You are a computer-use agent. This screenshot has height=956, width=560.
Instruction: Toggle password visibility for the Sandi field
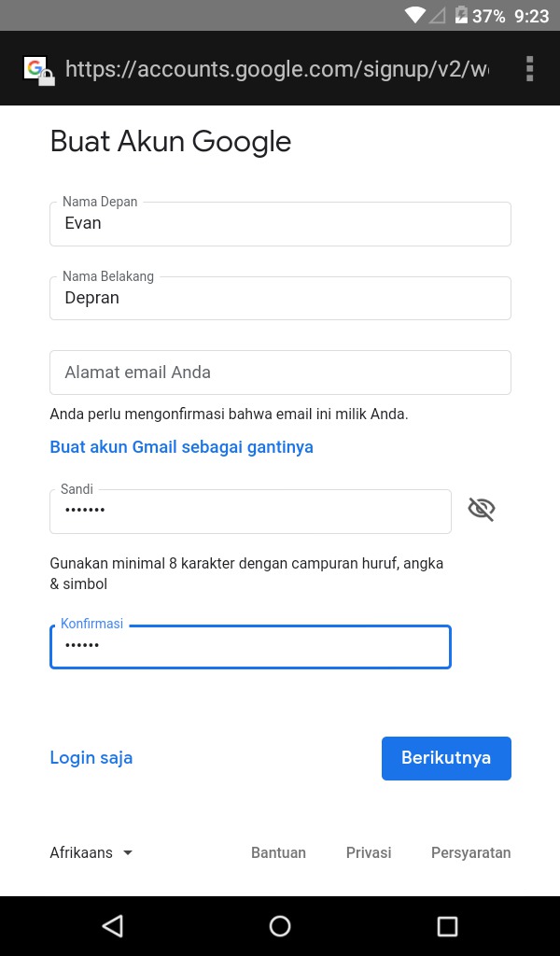pyautogui.click(x=481, y=509)
